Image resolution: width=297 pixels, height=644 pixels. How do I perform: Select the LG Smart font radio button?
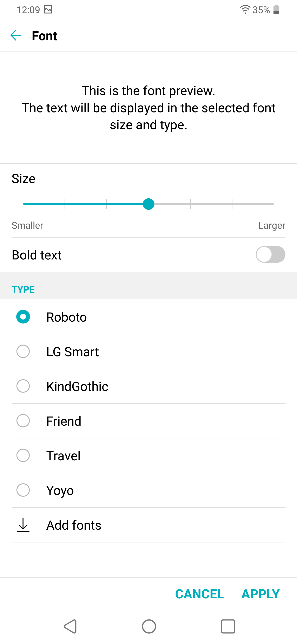click(23, 351)
